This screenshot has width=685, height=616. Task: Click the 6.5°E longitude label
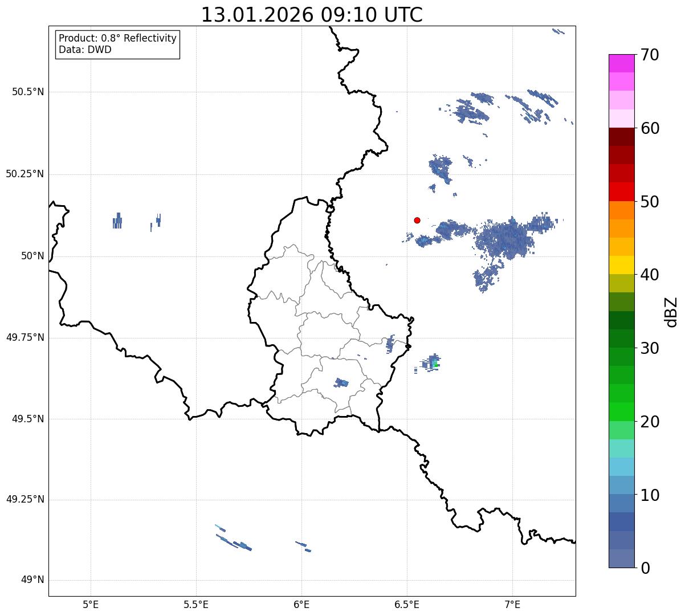coord(407,604)
